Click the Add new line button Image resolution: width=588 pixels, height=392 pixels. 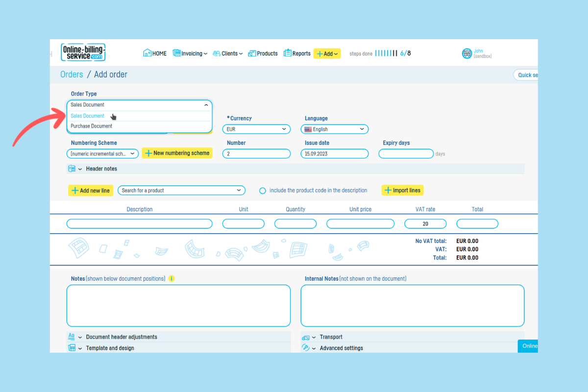(91, 191)
